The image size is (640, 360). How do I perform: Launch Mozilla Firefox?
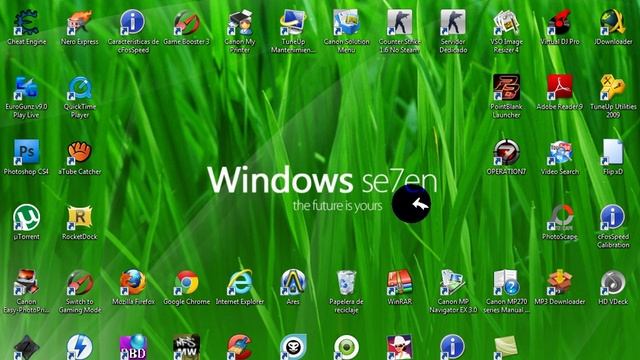tap(133, 282)
